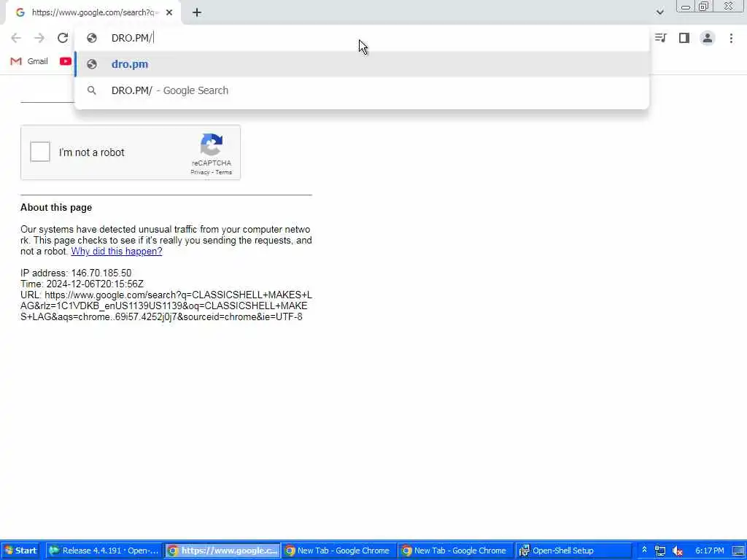Image resolution: width=747 pixels, height=560 pixels.
Task: Open a new tab with the plus button
Action: tap(197, 13)
